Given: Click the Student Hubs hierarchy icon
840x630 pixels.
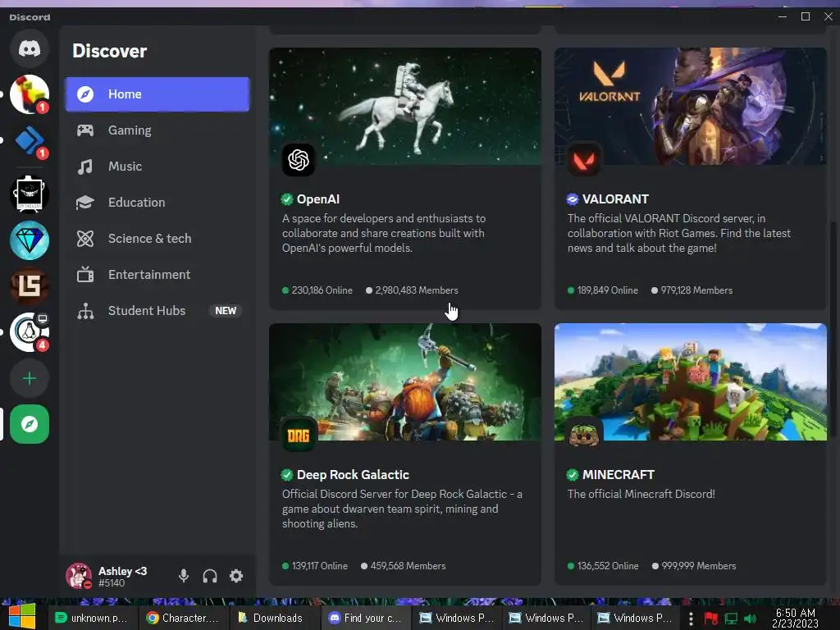Looking at the screenshot, I should point(85,311).
